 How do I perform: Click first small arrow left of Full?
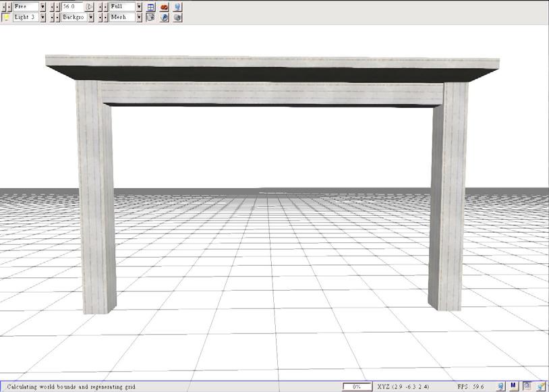tap(100, 7)
